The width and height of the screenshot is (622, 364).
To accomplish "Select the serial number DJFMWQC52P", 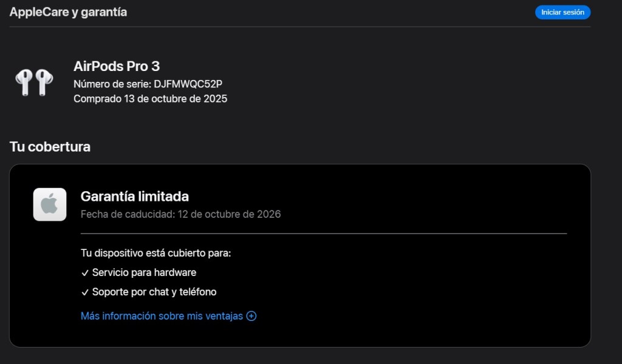I will tap(192, 84).
